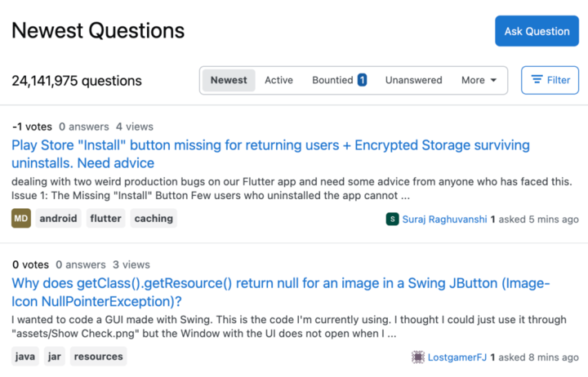
Task: Click the '-1 votes' text
Action: pyautogui.click(x=32, y=126)
